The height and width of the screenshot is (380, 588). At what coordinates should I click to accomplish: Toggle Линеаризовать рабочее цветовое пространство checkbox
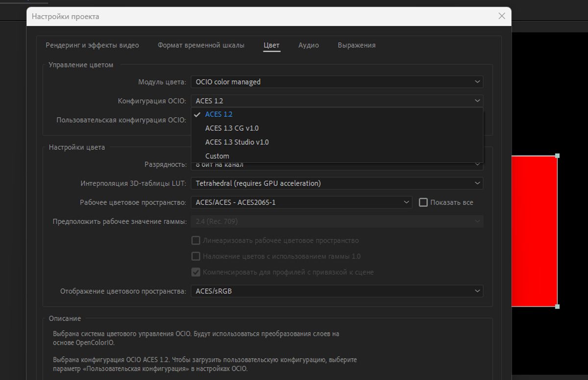pos(196,241)
